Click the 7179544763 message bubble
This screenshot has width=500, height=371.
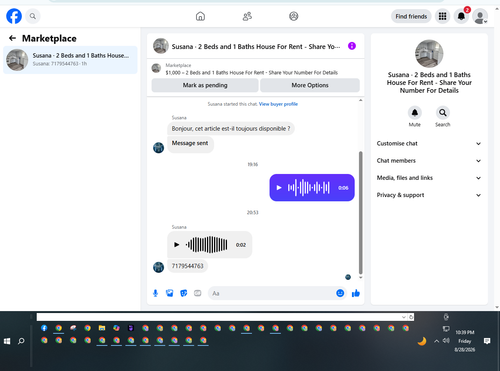187,266
